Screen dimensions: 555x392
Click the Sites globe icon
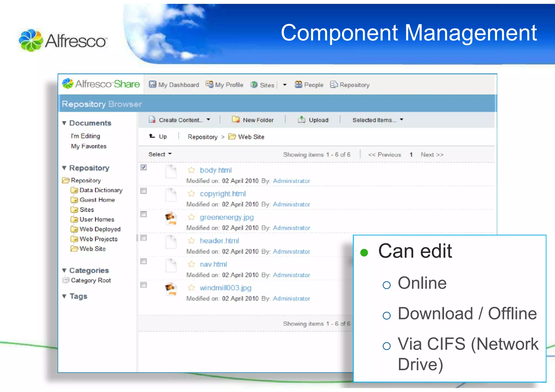click(x=254, y=85)
